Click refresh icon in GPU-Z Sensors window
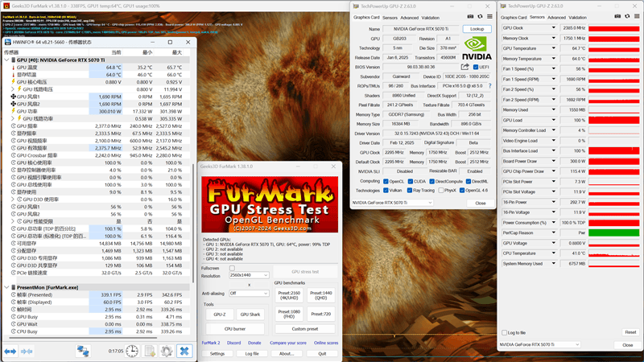 (627, 16)
